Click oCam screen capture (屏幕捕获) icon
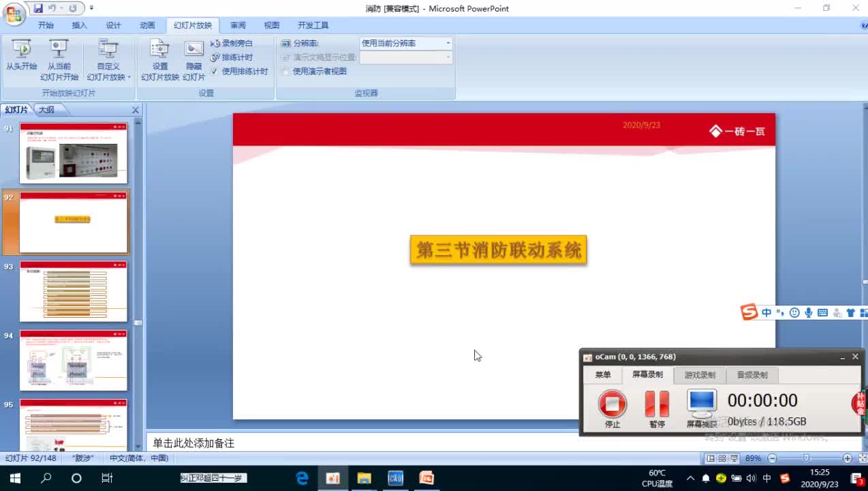Viewport: 868px width, 491px height. pos(701,409)
